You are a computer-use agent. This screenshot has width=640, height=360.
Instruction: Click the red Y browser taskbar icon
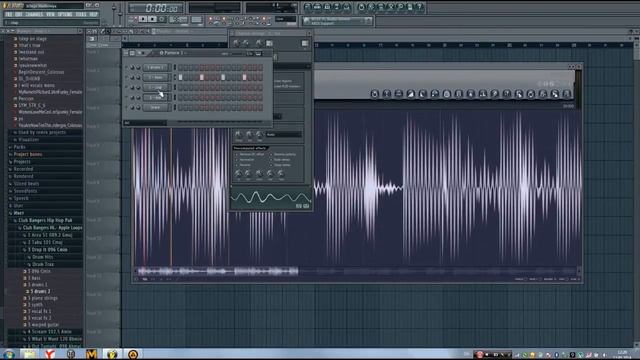click(50, 354)
